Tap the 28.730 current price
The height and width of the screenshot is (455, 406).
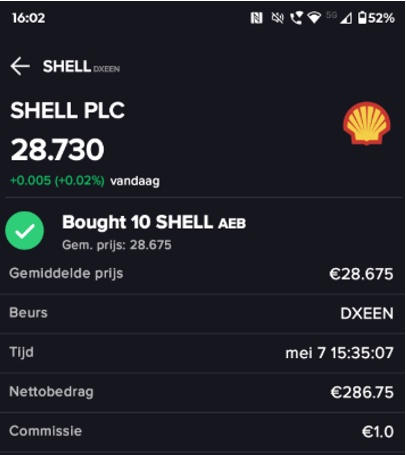[57, 150]
